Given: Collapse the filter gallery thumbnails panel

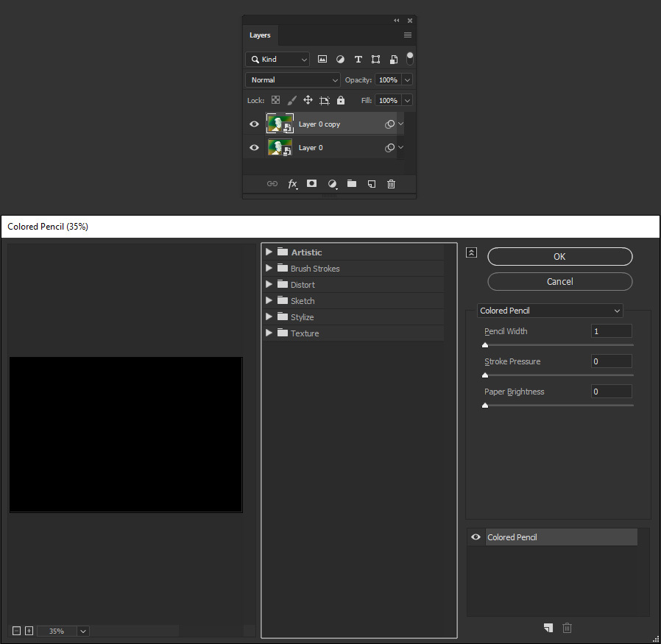Looking at the screenshot, I should 471,252.
